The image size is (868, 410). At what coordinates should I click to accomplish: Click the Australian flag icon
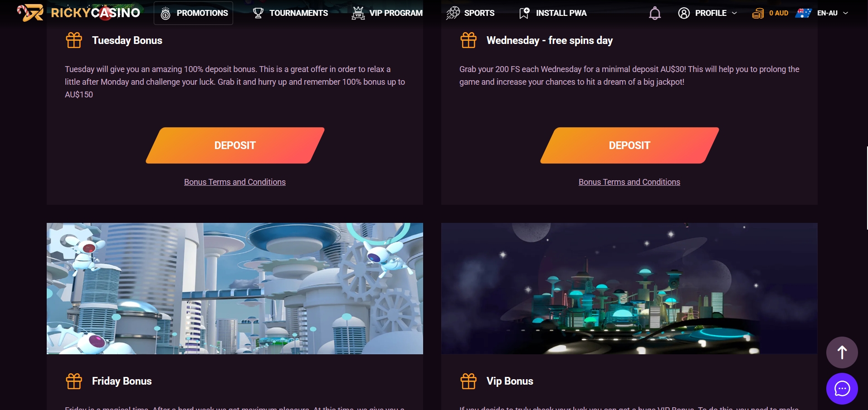tap(803, 13)
